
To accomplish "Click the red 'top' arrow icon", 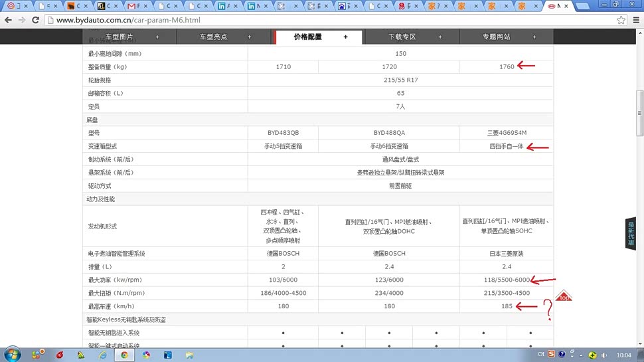I will 564,296.
